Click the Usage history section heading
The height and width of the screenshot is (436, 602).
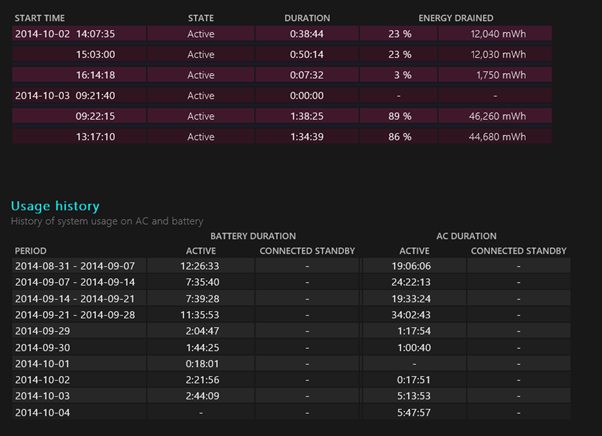pyautogui.click(x=55, y=206)
